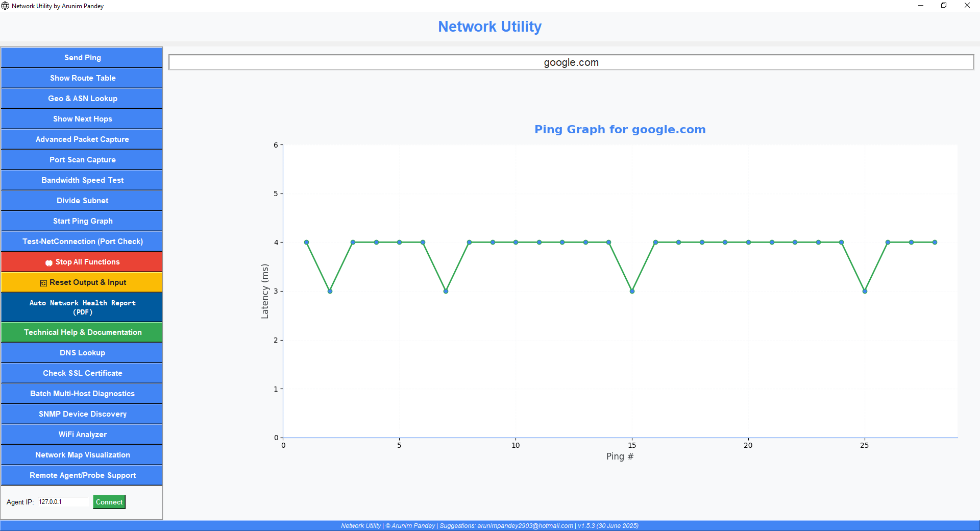This screenshot has height=531, width=980.
Task: Generate Auto Network Health Report PDF
Action: click(82, 307)
